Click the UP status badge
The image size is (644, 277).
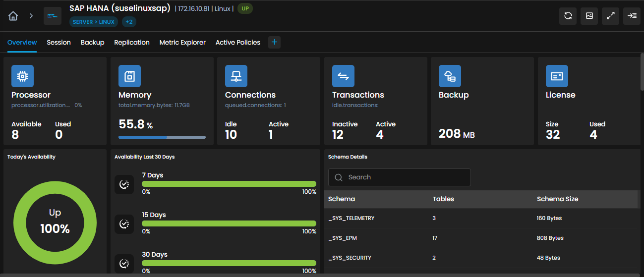(x=245, y=8)
